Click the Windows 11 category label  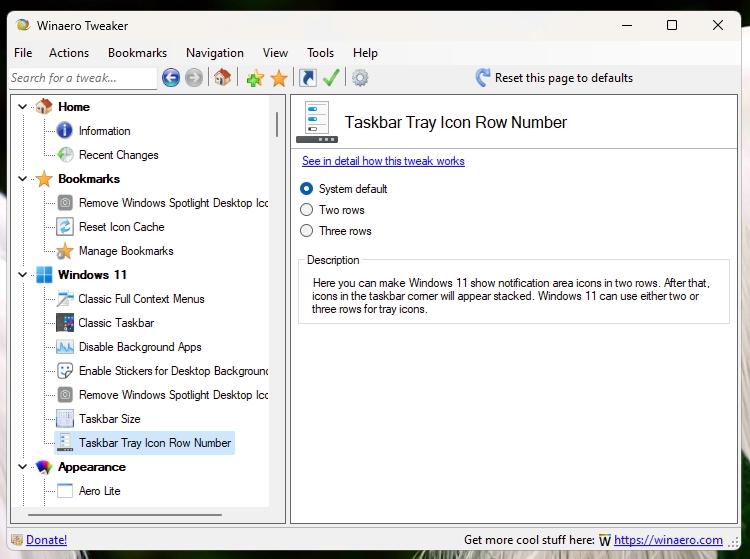point(92,274)
